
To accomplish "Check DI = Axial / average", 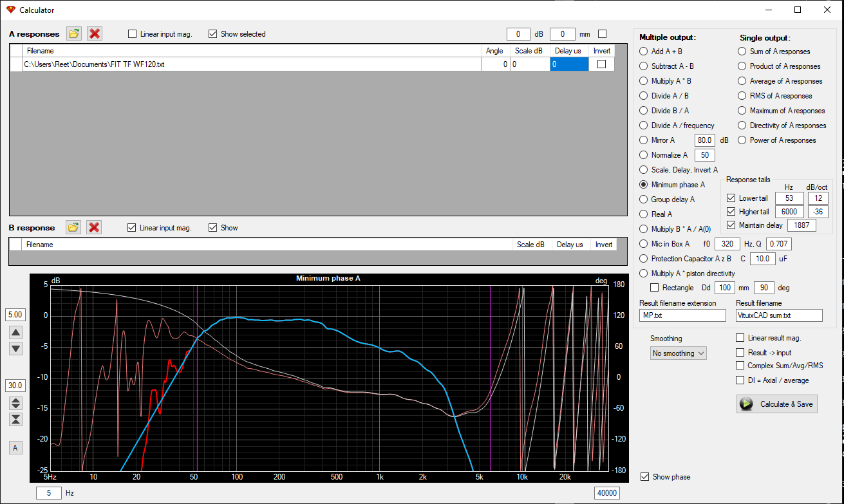I will tap(740, 380).
